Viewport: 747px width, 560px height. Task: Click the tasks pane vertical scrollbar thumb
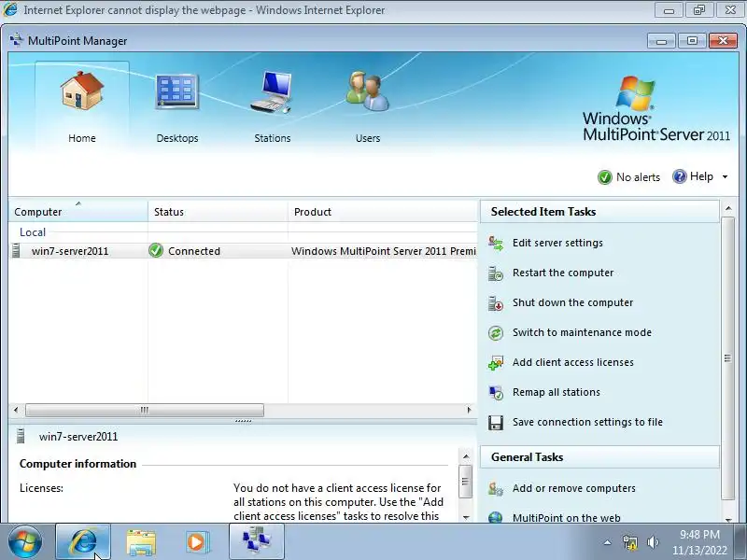(x=728, y=358)
